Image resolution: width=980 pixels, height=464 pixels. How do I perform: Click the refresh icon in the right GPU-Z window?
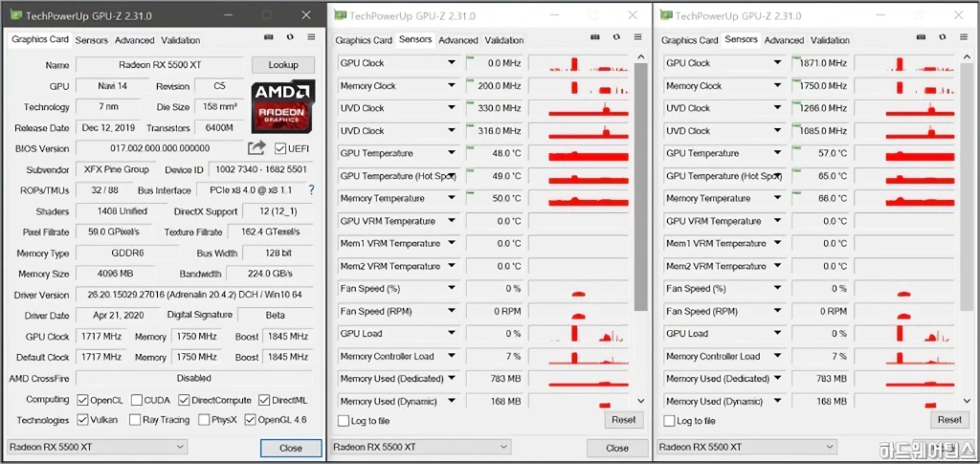(943, 37)
